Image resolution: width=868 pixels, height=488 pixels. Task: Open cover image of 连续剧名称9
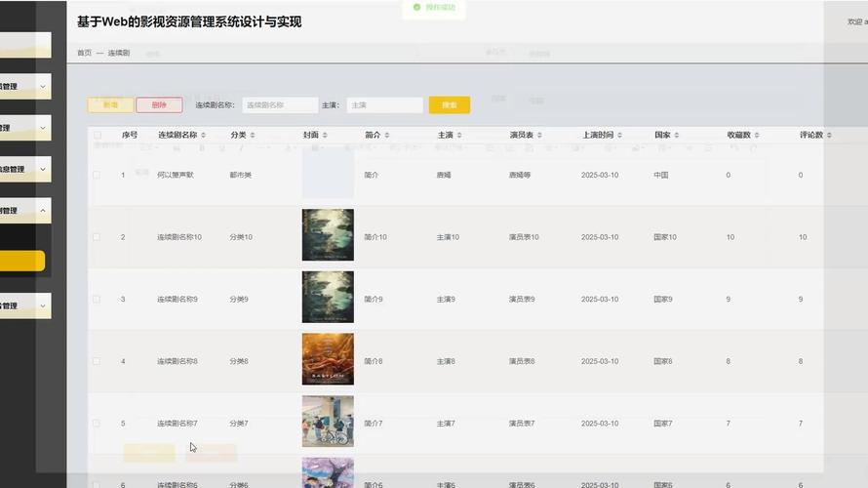pos(328,297)
